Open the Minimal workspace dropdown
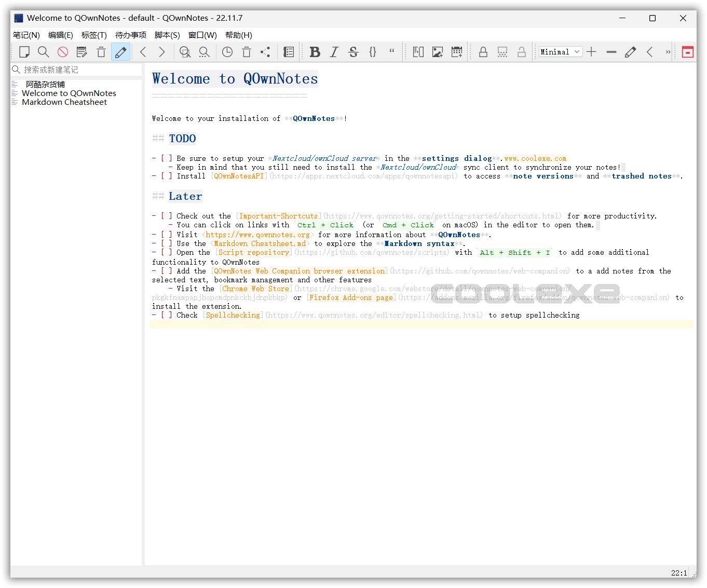The height and width of the screenshot is (588, 707). pos(560,52)
